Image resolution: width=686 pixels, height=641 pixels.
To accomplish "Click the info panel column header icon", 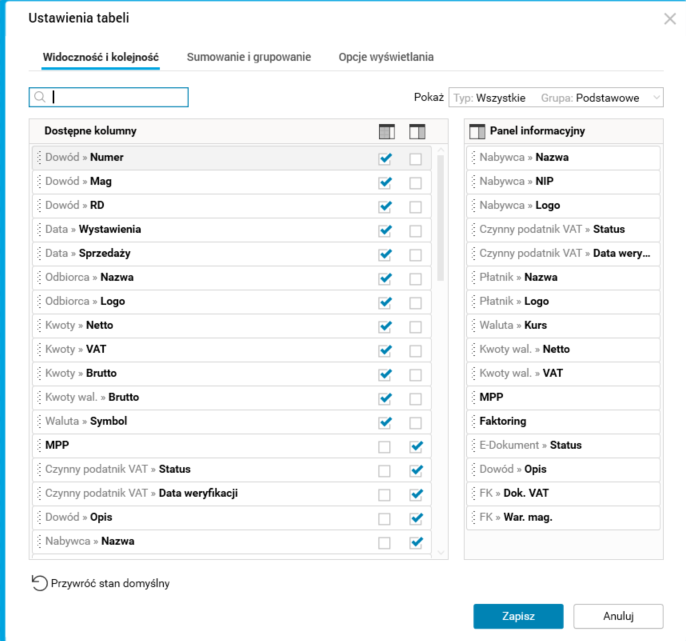I will 417,132.
